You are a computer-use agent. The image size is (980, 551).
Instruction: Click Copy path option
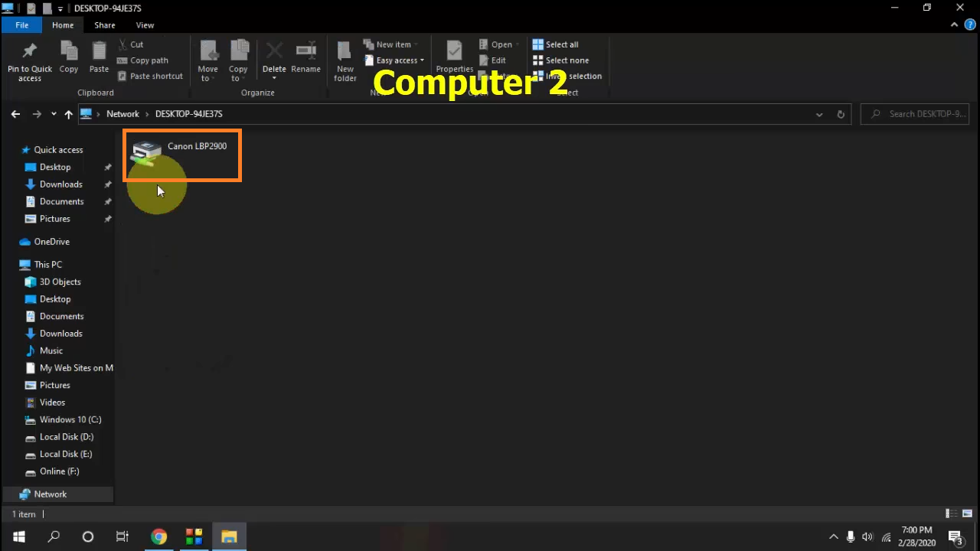(x=143, y=60)
